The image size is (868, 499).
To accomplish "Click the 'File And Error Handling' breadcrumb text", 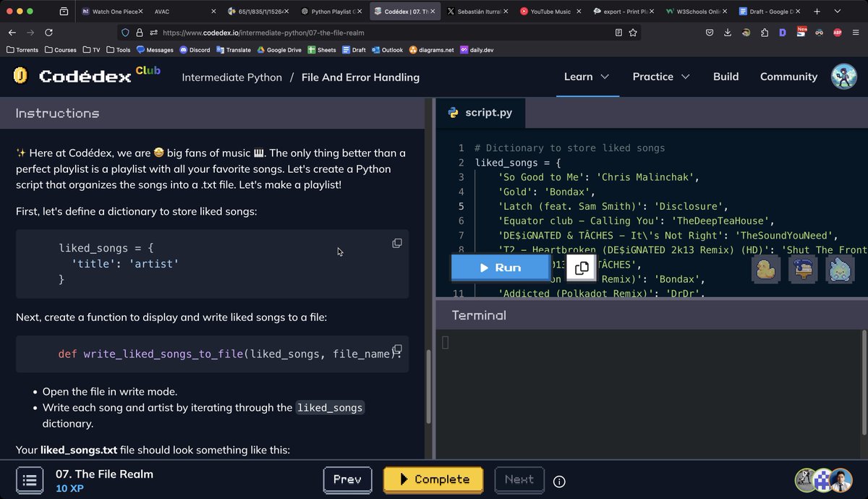I will (360, 77).
